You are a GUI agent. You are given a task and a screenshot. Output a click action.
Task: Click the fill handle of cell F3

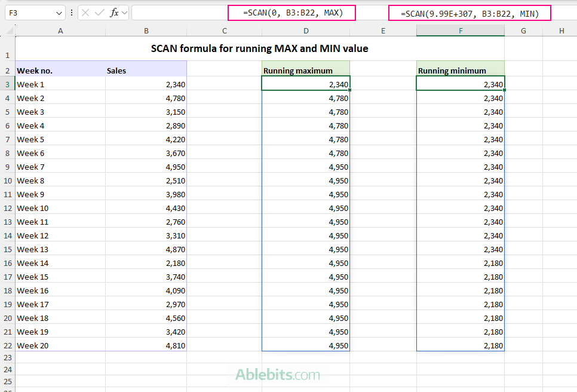point(504,90)
